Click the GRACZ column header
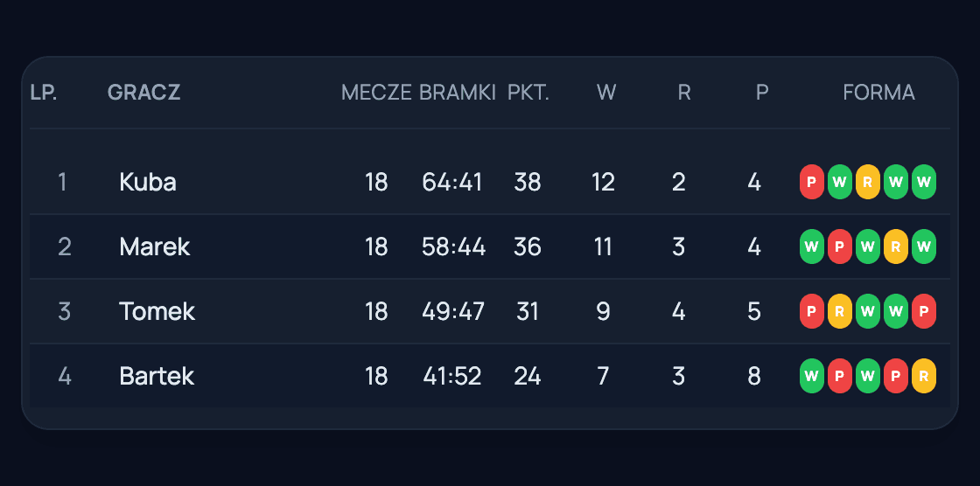 (143, 93)
